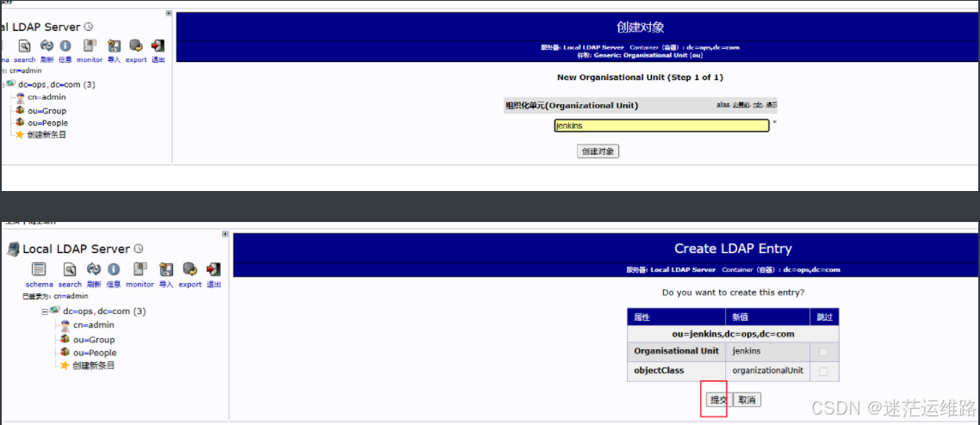This screenshot has width=980, height=425.
Task: Click the 跳过 column header
Action: pos(825,317)
